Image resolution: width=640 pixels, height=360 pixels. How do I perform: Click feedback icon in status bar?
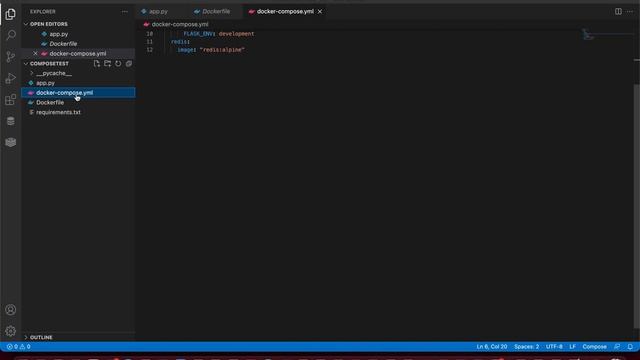[x=617, y=347]
